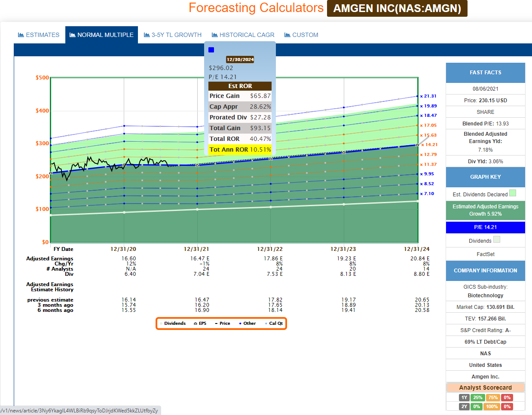
Task: Click the x 21.31 multiple marker
Action: (428, 96)
